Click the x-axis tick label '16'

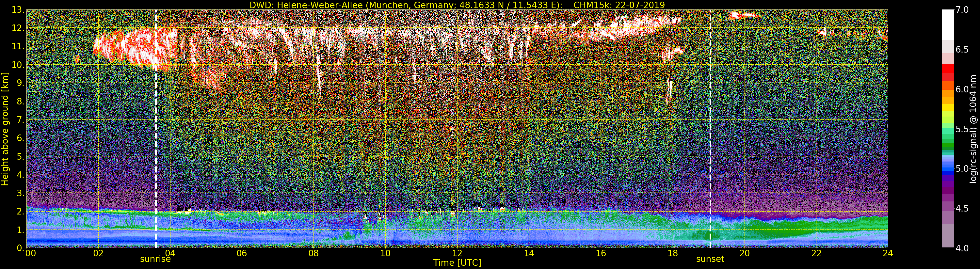tap(601, 253)
